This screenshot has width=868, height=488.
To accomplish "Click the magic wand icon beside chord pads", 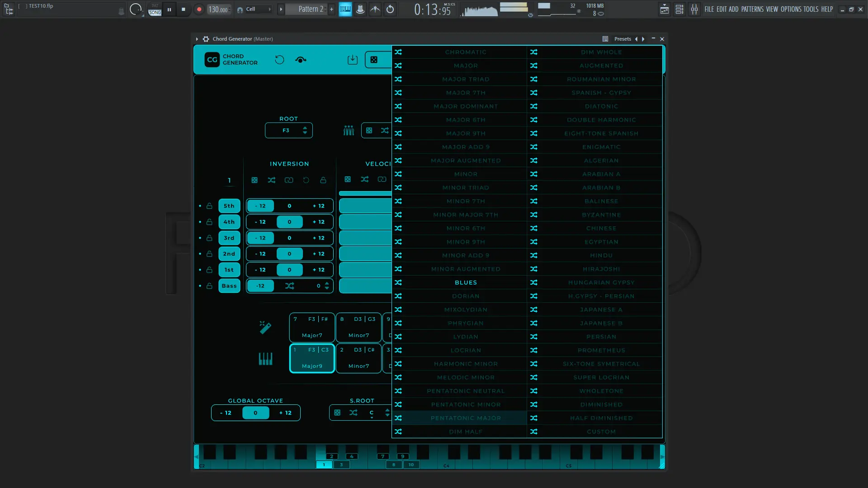I will coord(265,327).
